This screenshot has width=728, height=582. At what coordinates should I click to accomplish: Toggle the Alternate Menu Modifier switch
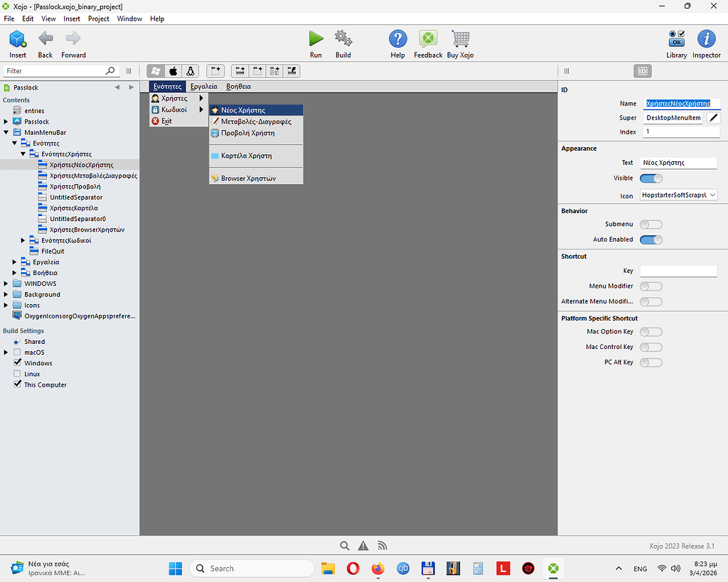[x=651, y=302]
